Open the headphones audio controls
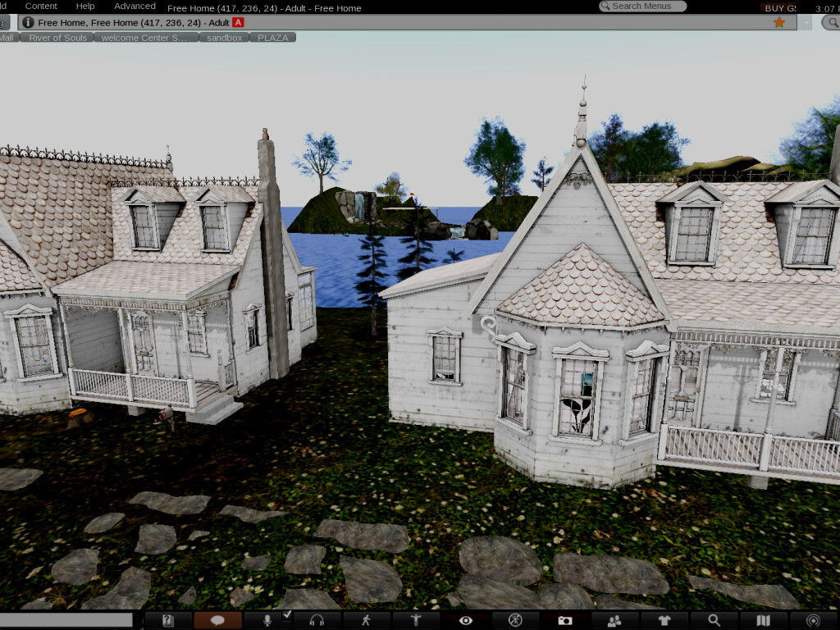 [317, 620]
